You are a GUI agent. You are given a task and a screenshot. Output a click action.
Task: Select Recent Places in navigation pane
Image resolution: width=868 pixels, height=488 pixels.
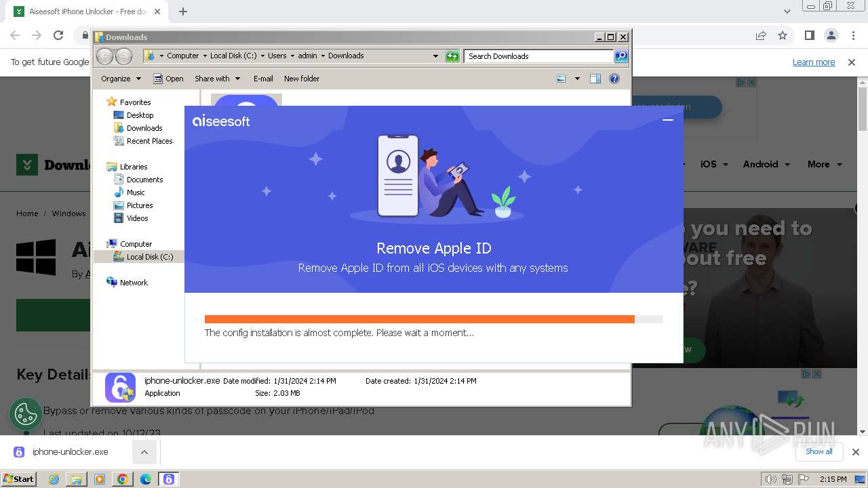(x=149, y=141)
